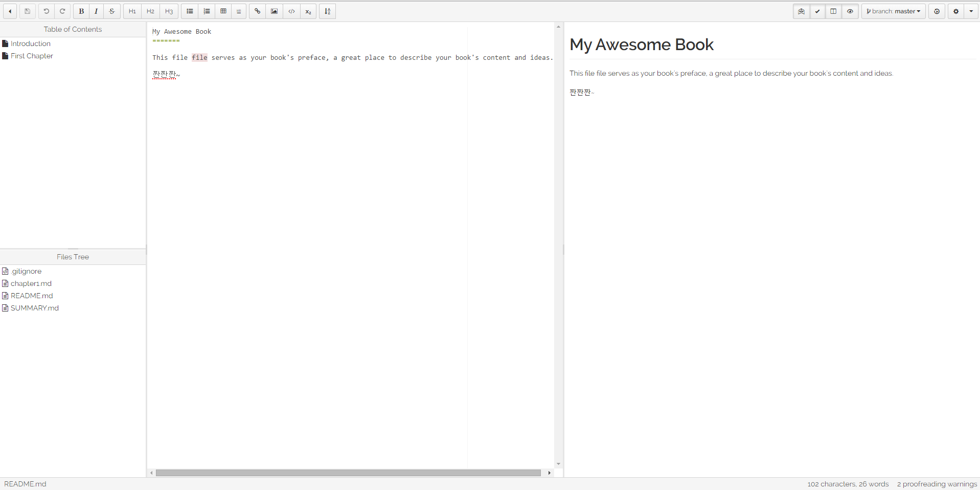Click the Bold formatting button

click(x=81, y=11)
